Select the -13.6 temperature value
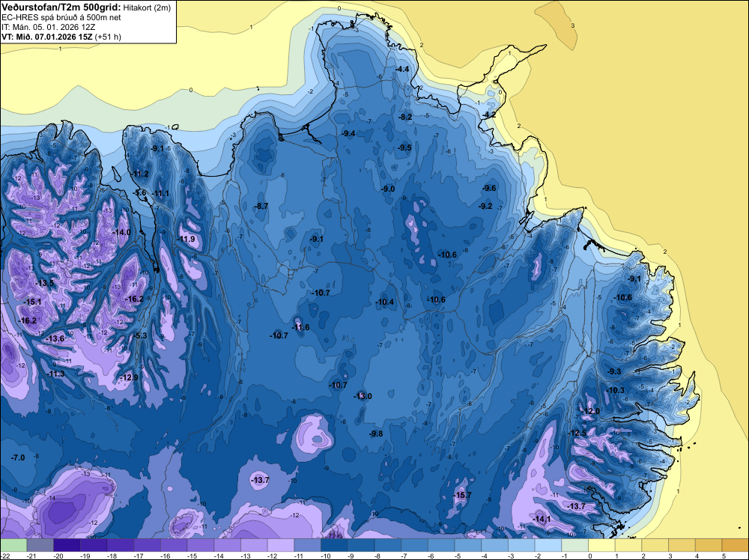The width and height of the screenshot is (749, 560). [55, 338]
